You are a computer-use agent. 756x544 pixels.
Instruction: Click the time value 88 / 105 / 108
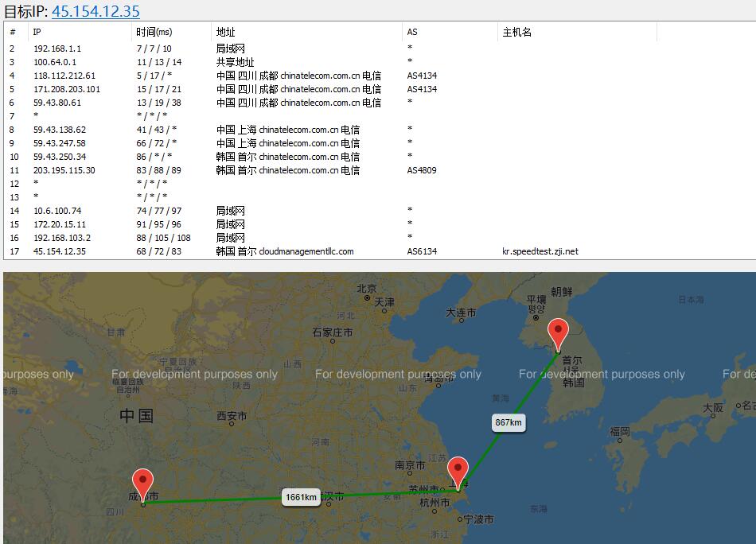(163, 238)
